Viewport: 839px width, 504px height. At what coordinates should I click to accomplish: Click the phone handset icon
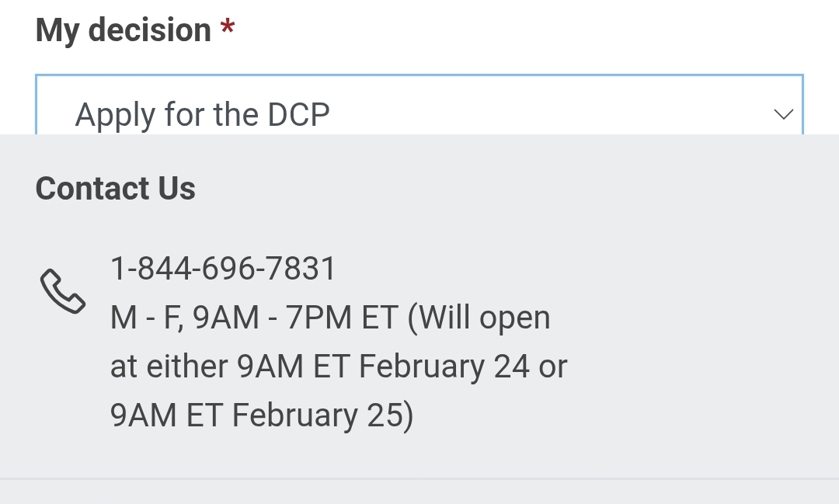pyautogui.click(x=62, y=291)
